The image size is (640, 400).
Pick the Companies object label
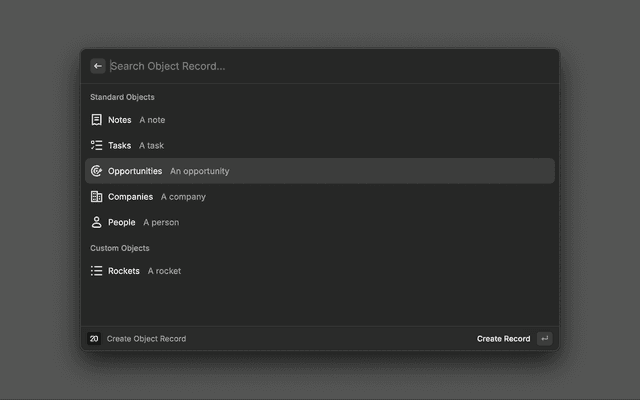click(x=131, y=197)
